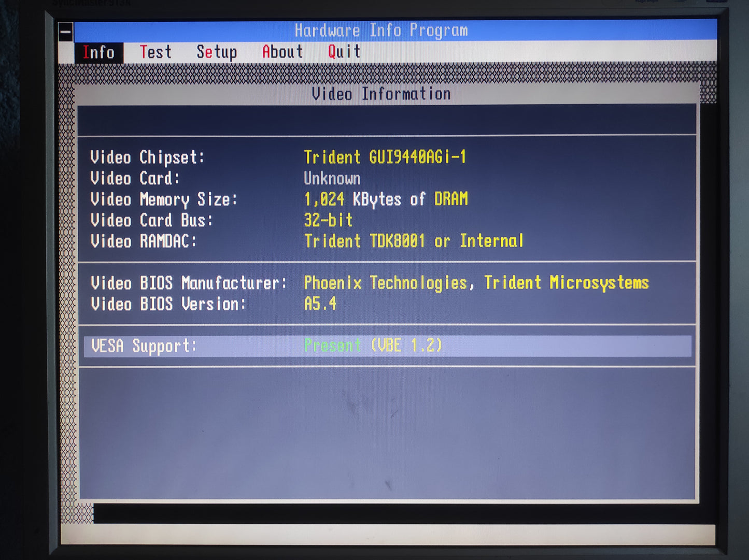This screenshot has width=749, height=560.
Task: Click the Video Chipset label
Action: pyautogui.click(x=147, y=157)
